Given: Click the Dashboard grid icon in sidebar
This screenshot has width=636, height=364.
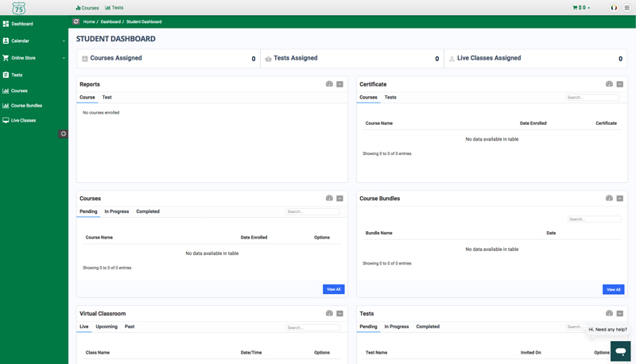Looking at the screenshot, I should coord(6,24).
